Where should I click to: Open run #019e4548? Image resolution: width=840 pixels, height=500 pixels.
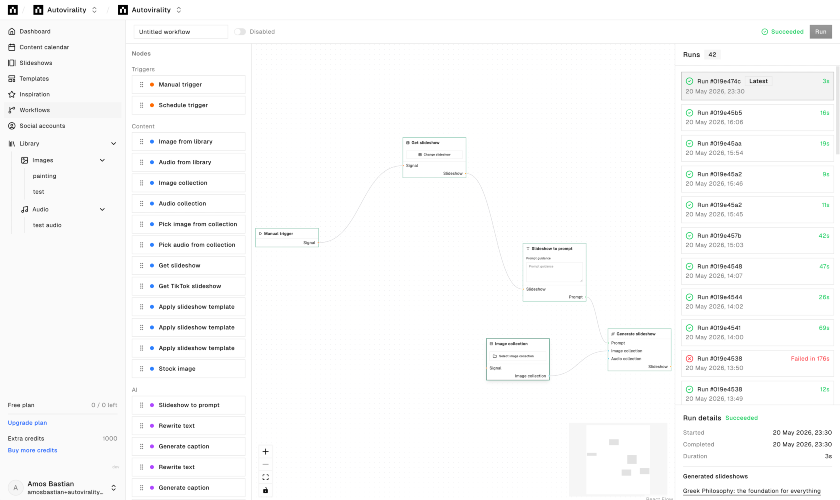point(757,271)
